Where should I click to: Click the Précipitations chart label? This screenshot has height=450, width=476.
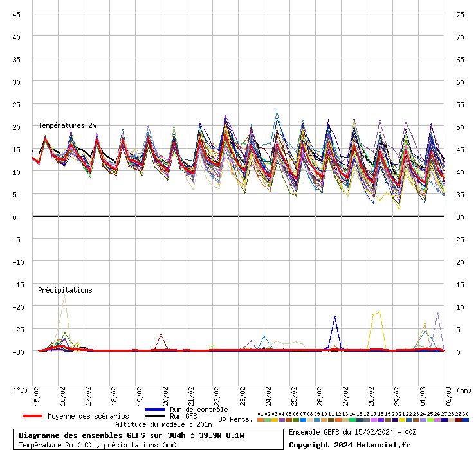[65, 290]
